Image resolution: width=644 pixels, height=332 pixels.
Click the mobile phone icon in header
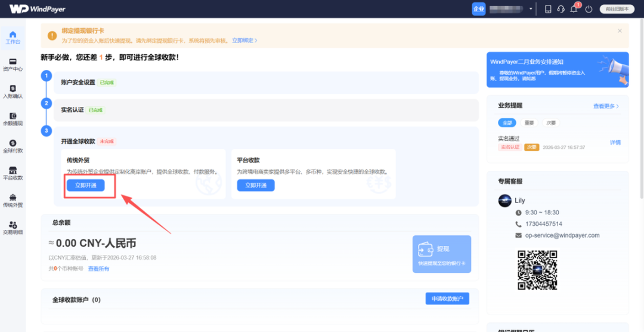(548, 9)
